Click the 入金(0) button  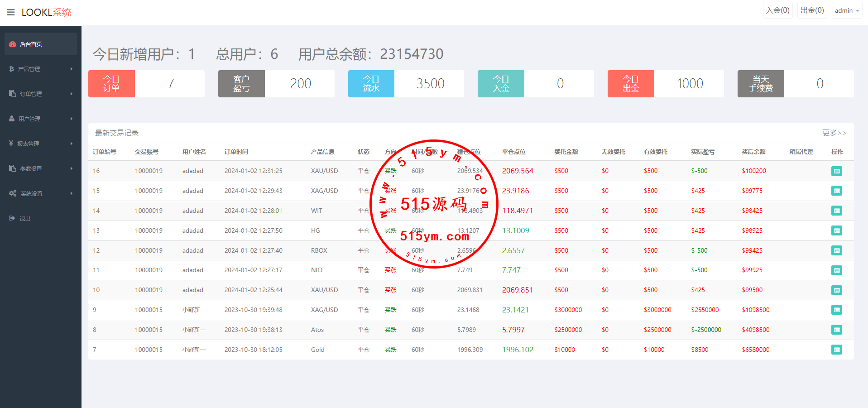tap(777, 10)
